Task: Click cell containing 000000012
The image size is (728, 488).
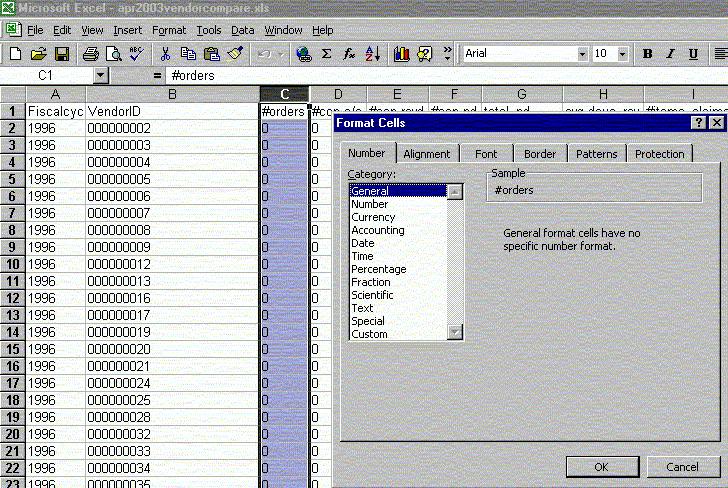Action: click(172, 264)
